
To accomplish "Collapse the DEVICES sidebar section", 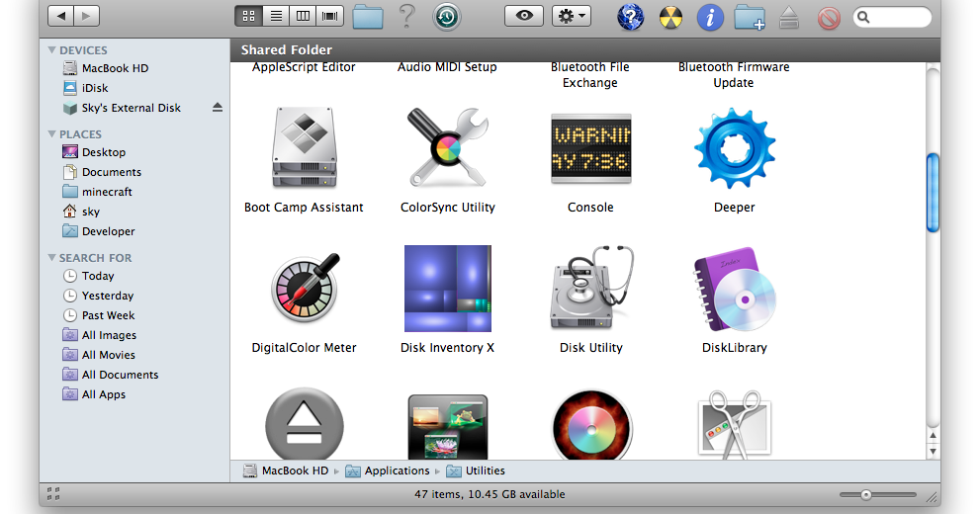I will click(x=51, y=50).
